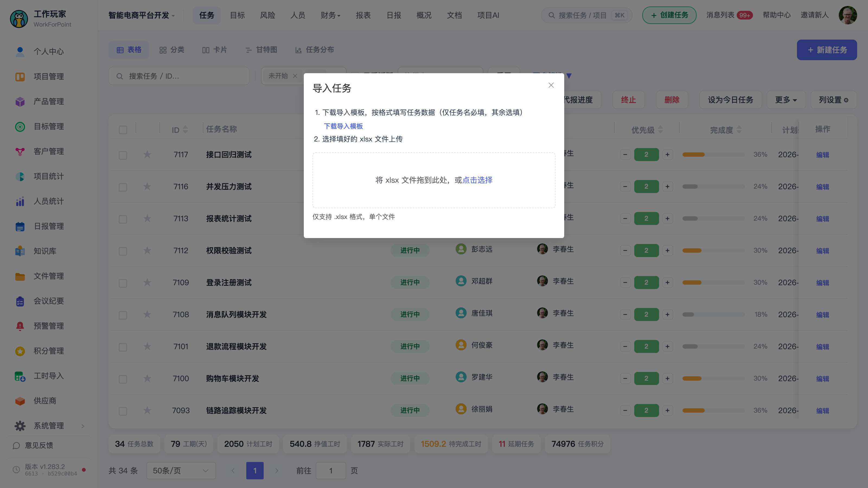Viewport: 868px width, 488px height.
Task: Open the 卡片 view tab
Action: 214,50
